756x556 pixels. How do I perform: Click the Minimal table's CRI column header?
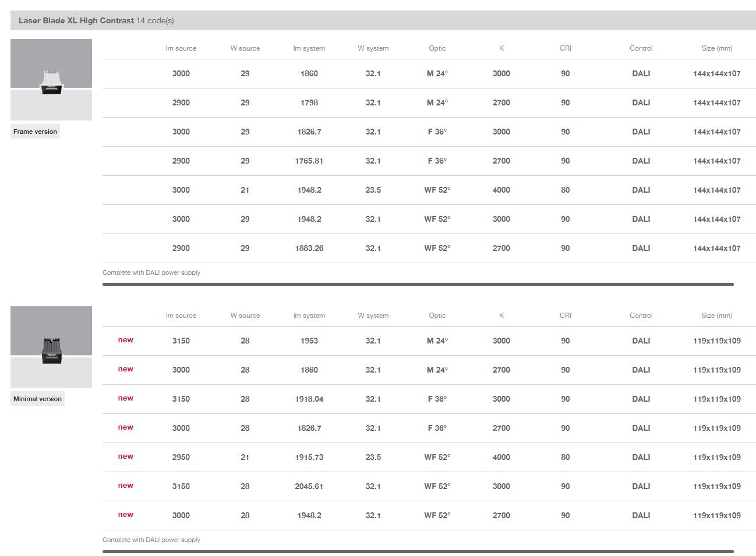(x=565, y=316)
